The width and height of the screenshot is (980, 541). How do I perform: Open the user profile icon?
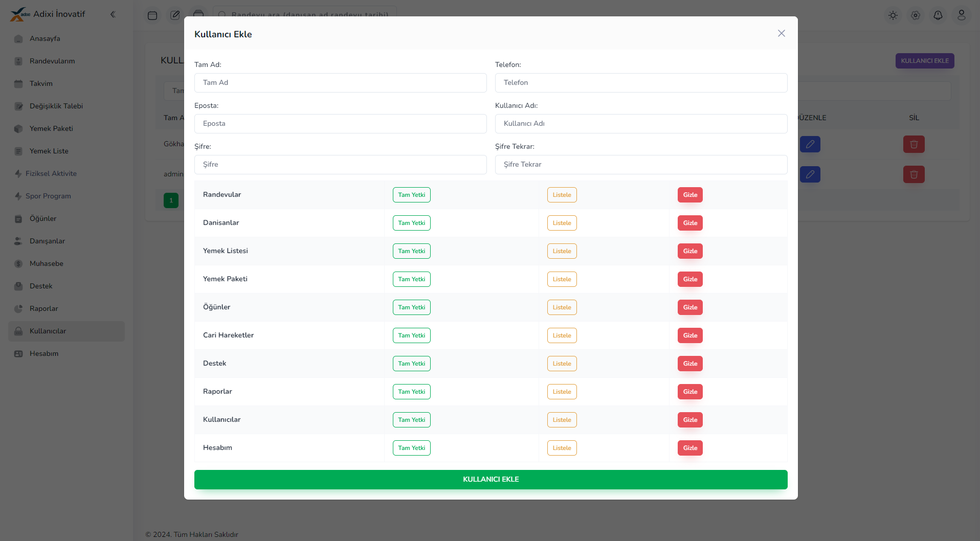962,15
